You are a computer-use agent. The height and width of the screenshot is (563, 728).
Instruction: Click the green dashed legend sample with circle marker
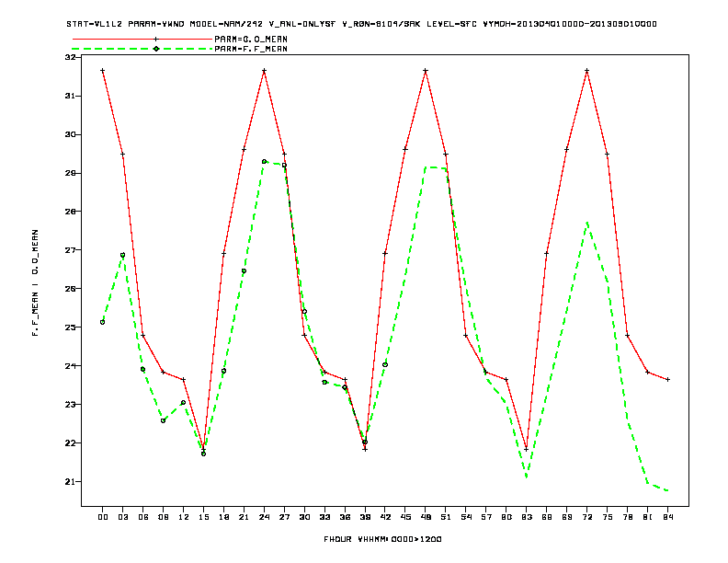pyautogui.click(x=142, y=49)
